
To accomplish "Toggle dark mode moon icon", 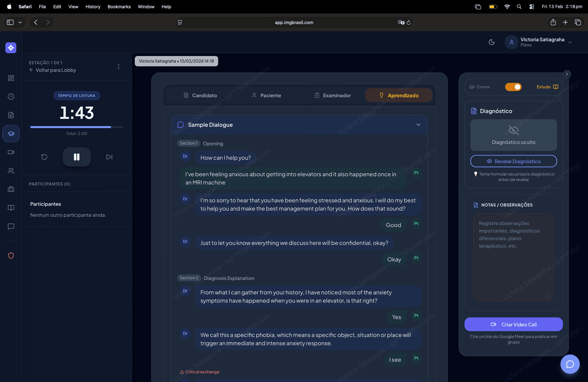I will (492, 42).
